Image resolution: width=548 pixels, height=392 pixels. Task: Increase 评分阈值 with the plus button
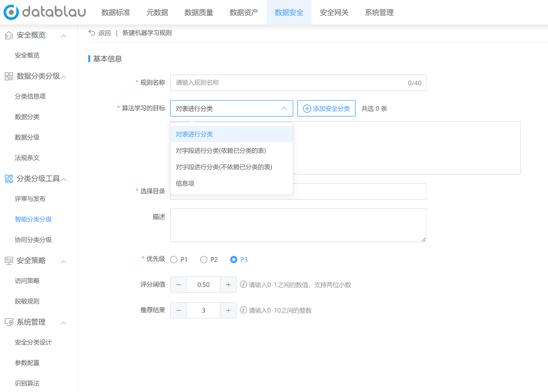coord(228,285)
